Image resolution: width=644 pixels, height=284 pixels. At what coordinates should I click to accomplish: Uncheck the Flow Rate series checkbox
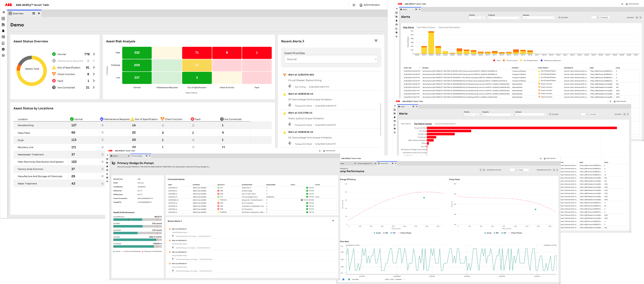click(x=343, y=279)
